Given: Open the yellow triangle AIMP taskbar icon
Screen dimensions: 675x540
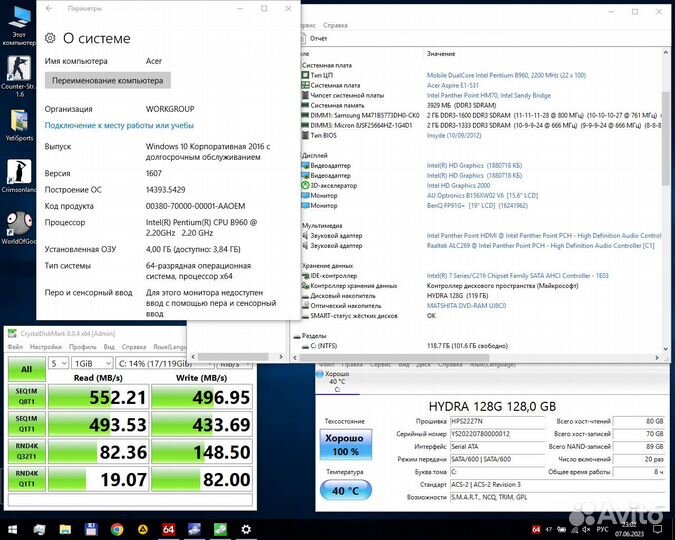Looking at the screenshot, I should (x=142, y=529).
